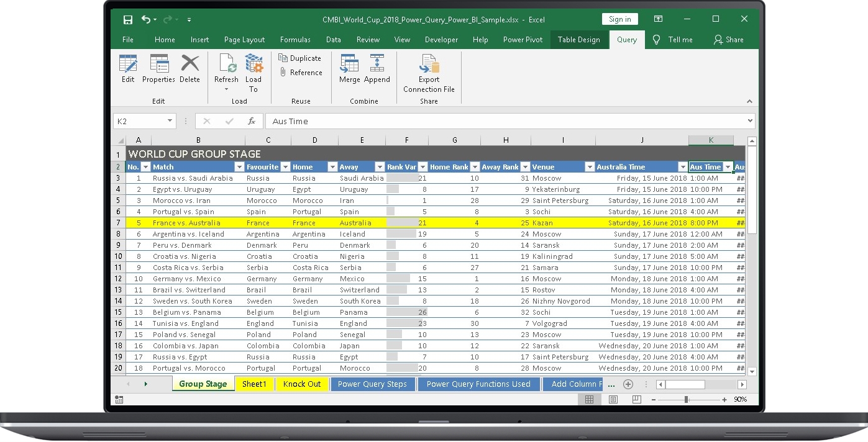868x442 pixels.
Task: Zoom out with the minus button
Action: coord(654,400)
